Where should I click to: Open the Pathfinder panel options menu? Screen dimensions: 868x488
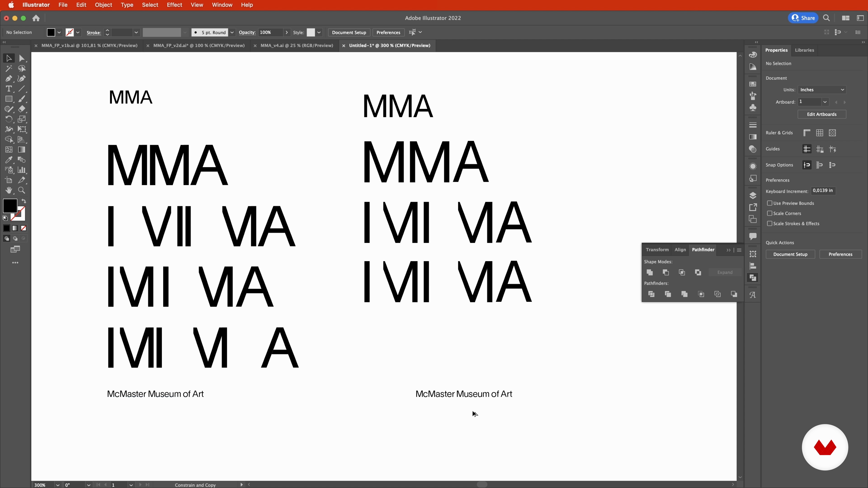739,250
